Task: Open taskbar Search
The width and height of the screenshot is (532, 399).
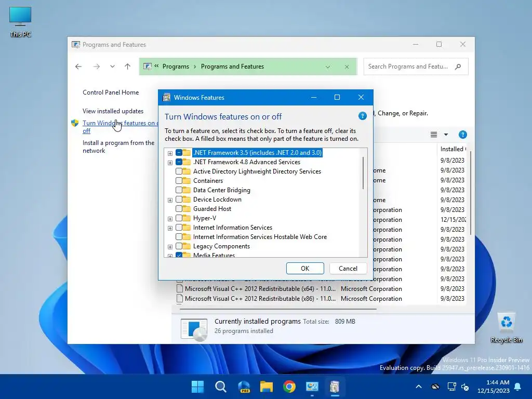Action: pyautogui.click(x=220, y=387)
